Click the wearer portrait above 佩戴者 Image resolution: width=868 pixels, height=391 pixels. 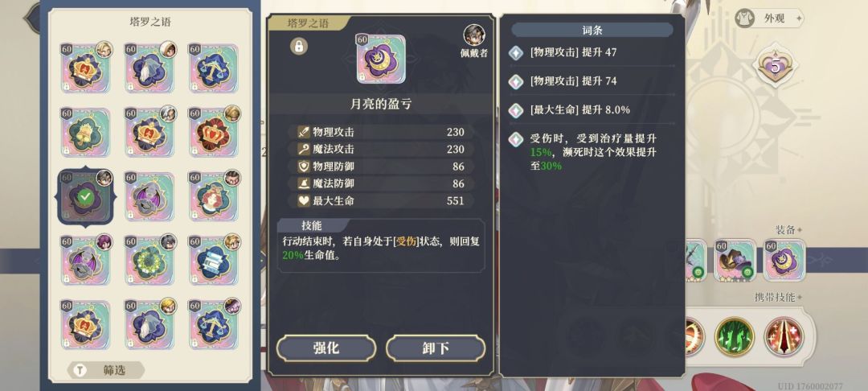[474, 35]
